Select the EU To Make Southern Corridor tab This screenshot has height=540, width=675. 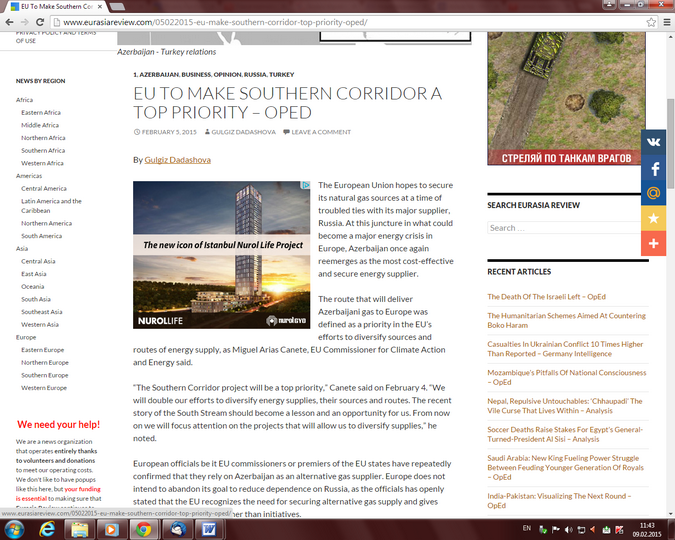click(x=56, y=6)
